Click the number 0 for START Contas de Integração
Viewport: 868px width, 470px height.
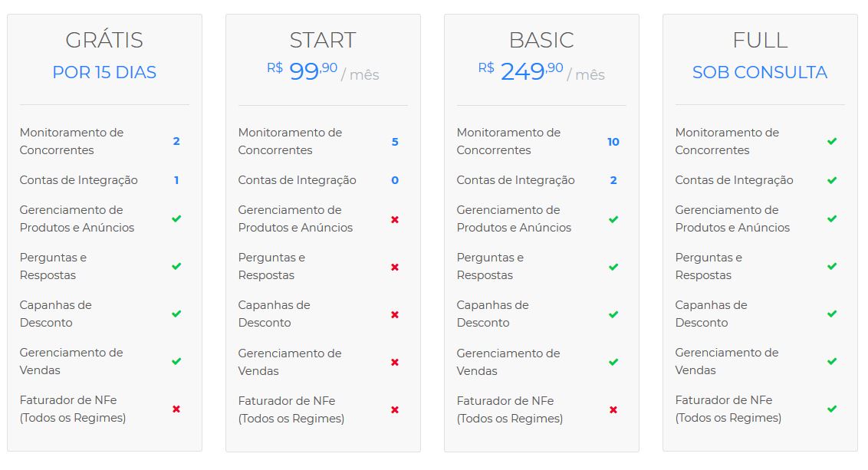pos(395,180)
